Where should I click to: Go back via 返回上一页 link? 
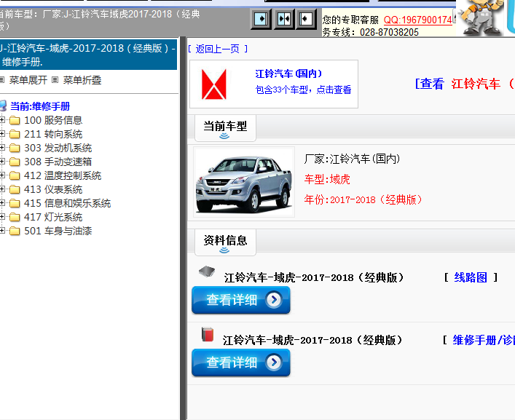(x=217, y=49)
